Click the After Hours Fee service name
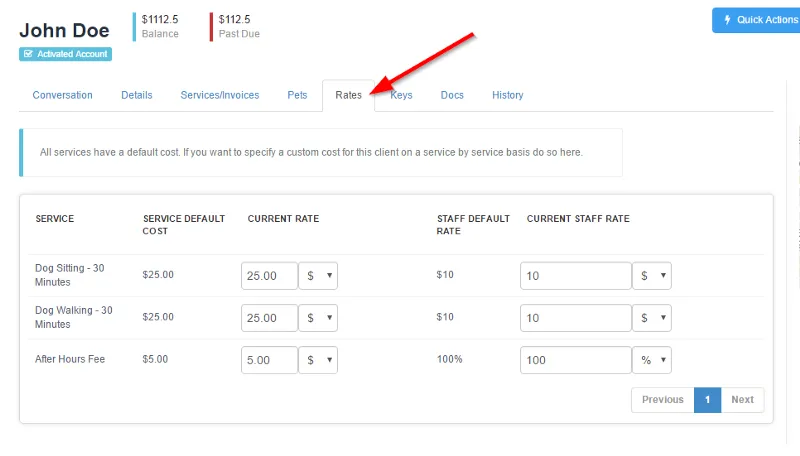800x456 pixels. pos(70,359)
